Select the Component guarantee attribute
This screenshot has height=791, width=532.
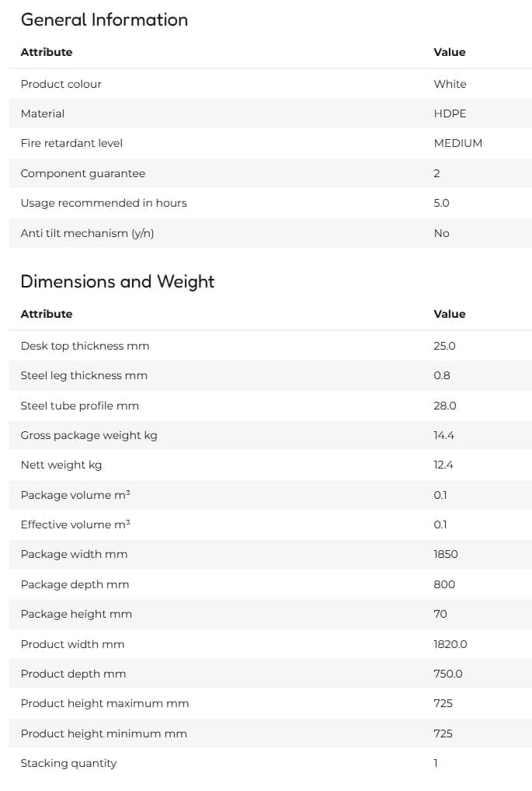pyautogui.click(x=82, y=173)
